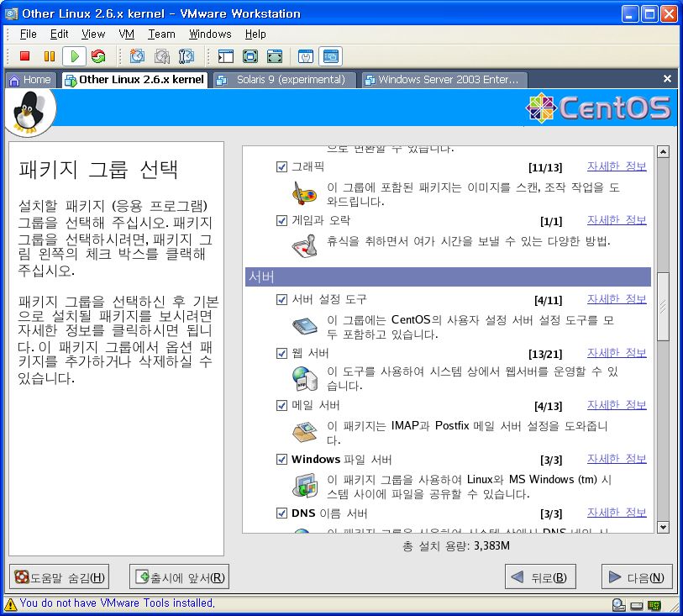Hide help with the 도움말 숨김(H) button
Viewport: 683px width, 616px height.
[x=60, y=577]
